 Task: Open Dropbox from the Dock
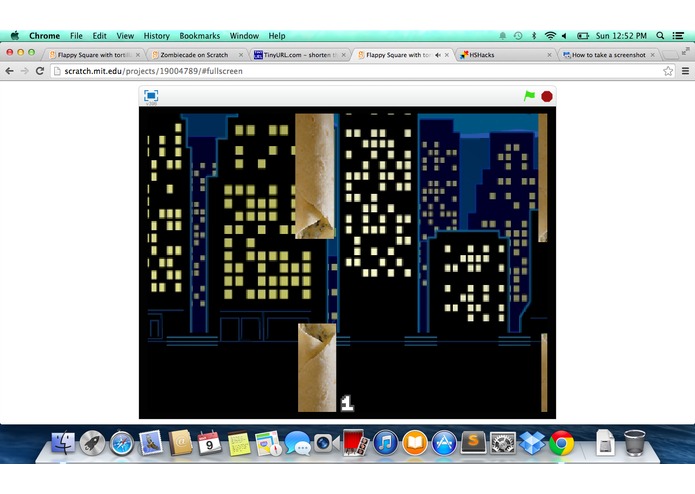pyautogui.click(x=532, y=443)
